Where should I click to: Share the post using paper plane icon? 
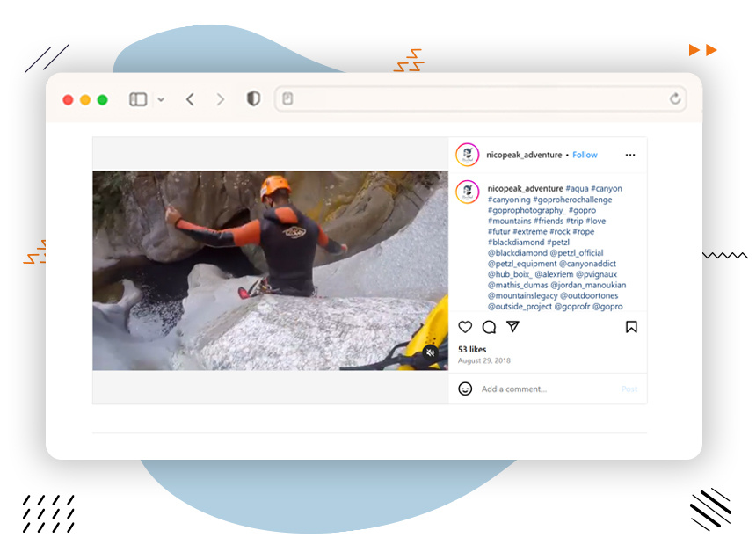click(x=512, y=327)
